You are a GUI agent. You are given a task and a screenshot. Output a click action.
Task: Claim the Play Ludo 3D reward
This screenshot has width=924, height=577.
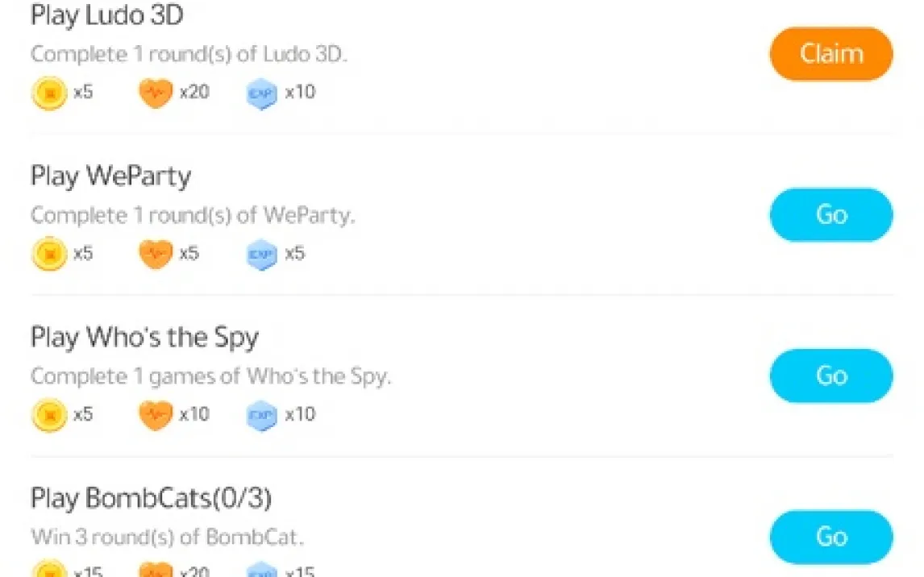tap(831, 53)
